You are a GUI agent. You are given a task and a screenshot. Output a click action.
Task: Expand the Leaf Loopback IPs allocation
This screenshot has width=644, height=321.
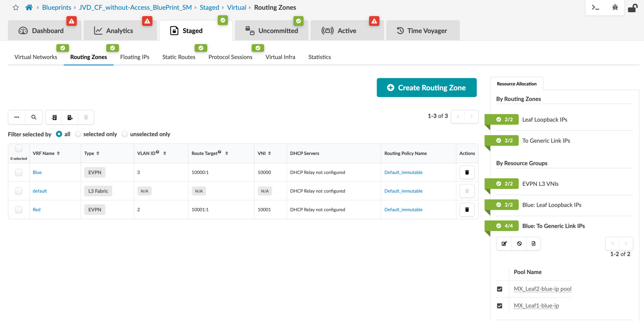coord(544,120)
